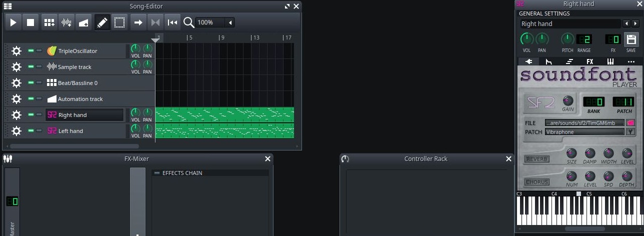Solo the TripleOscillator track

(39, 50)
